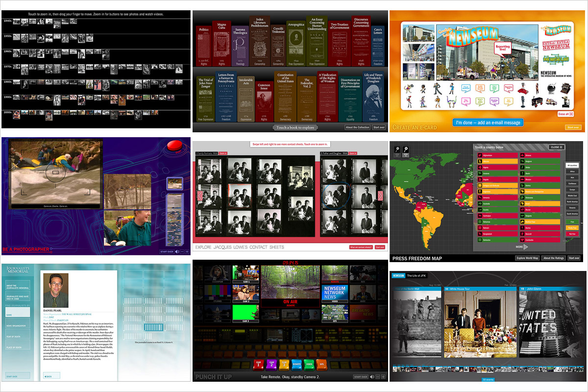Click the zoom out magnifier on Press Freedom Map

coord(397,150)
